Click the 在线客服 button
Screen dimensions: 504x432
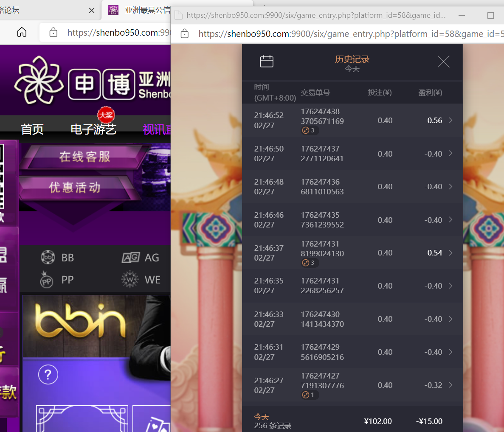coord(84,157)
